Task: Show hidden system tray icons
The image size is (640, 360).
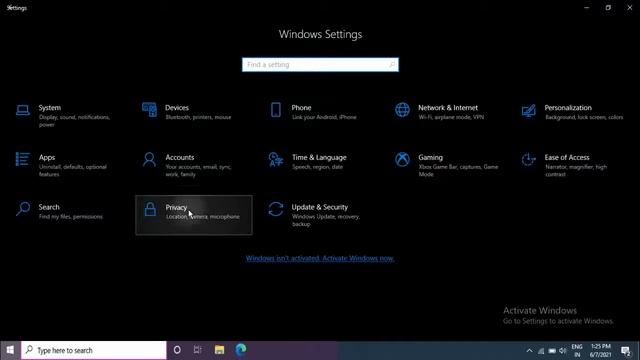Action: (529, 351)
